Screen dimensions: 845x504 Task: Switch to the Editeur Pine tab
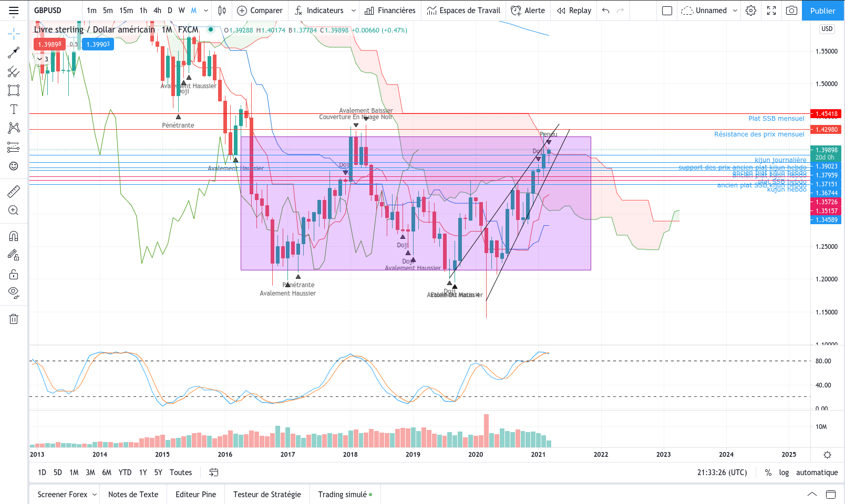(x=196, y=495)
